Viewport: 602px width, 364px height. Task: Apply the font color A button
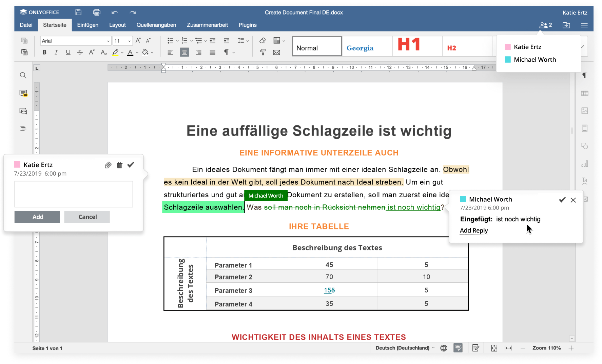[x=130, y=52]
